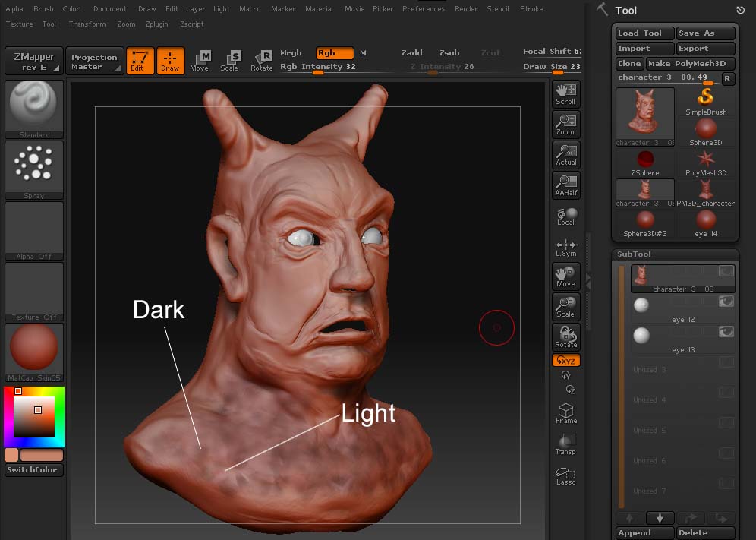The width and height of the screenshot is (756, 540).
Task: Click the Make PolyMesh3D button
Action: [691, 63]
